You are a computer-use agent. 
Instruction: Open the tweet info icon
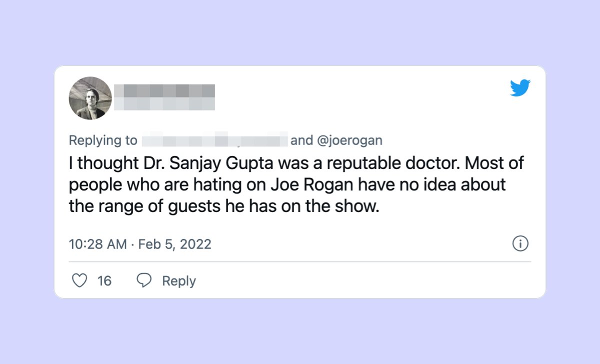(x=520, y=244)
